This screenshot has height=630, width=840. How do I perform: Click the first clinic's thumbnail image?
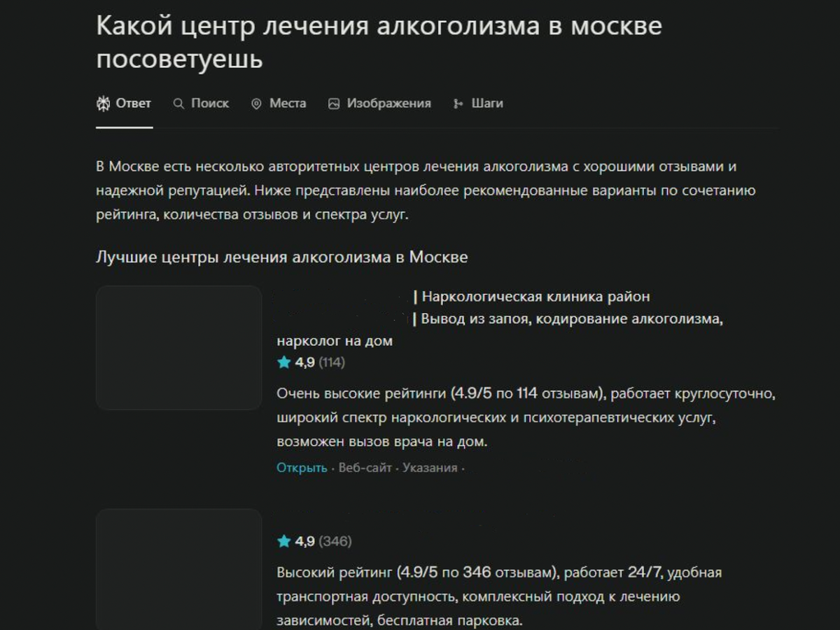[x=178, y=347]
